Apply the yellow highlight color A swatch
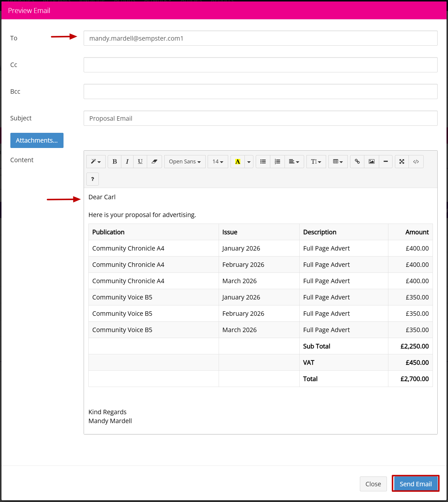The image size is (448, 502). (x=238, y=162)
